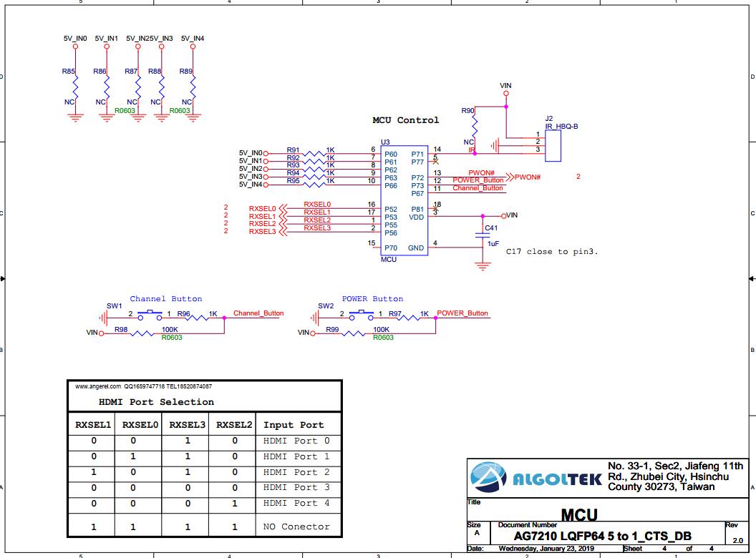The width and height of the screenshot is (756, 558).
Task: Click the HDMI Port 4 table cell
Action: [296, 503]
